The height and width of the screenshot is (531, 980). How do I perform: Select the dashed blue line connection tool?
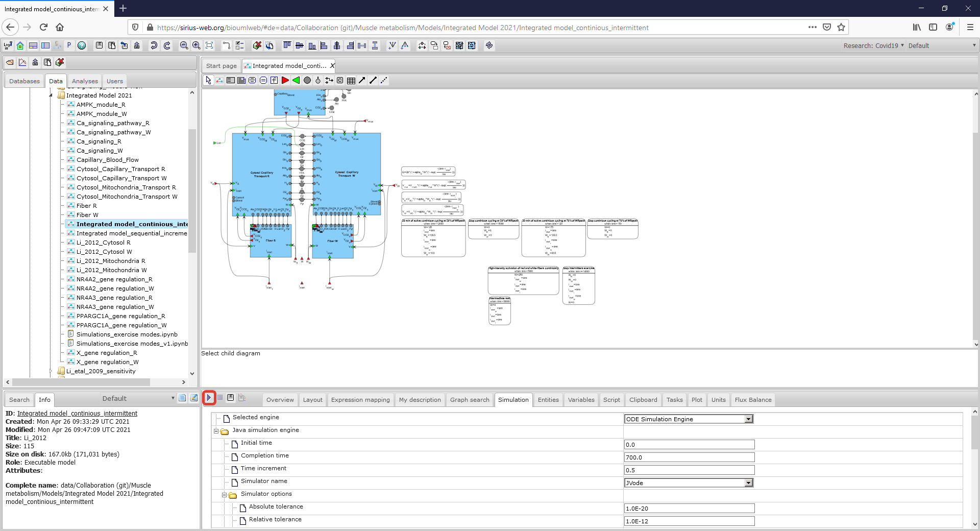pyautogui.click(x=384, y=80)
